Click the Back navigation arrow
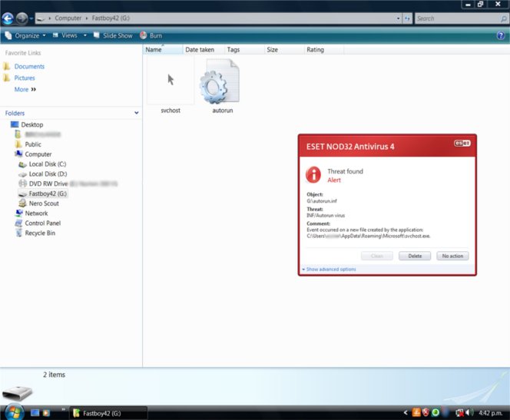Viewport: 510px width, 420px height. pos(8,18)
